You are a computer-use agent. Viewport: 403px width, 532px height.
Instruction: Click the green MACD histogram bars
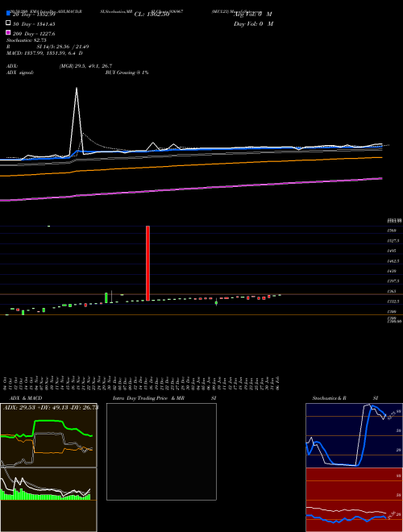coord(46,496)
